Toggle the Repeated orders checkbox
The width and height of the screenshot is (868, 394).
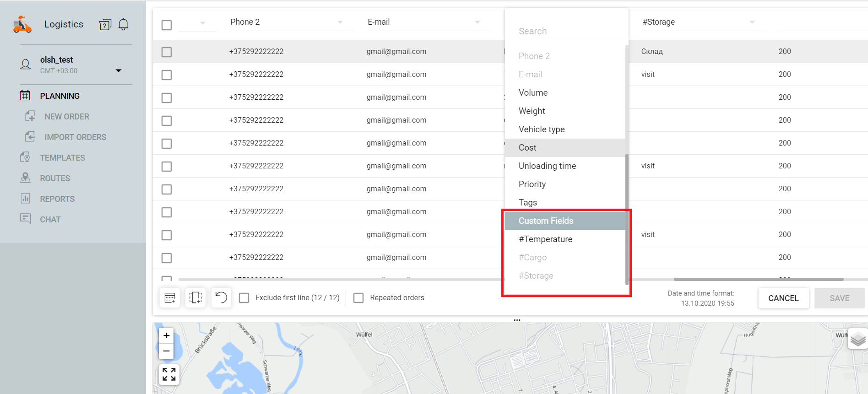(x=358, y=298)
